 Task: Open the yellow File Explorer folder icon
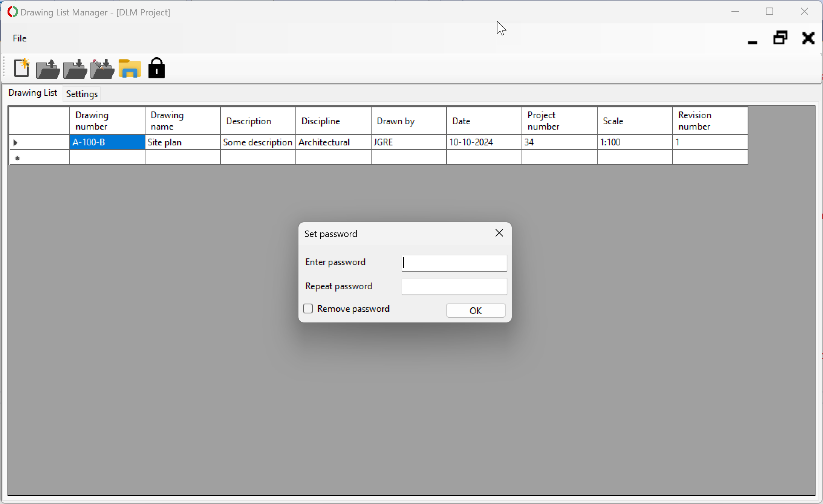coord(130,69)
